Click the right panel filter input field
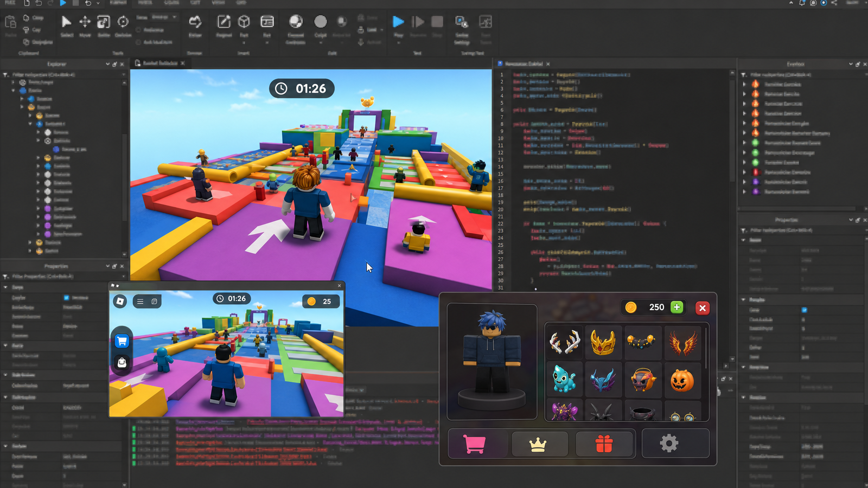 [x=804, y=75]
